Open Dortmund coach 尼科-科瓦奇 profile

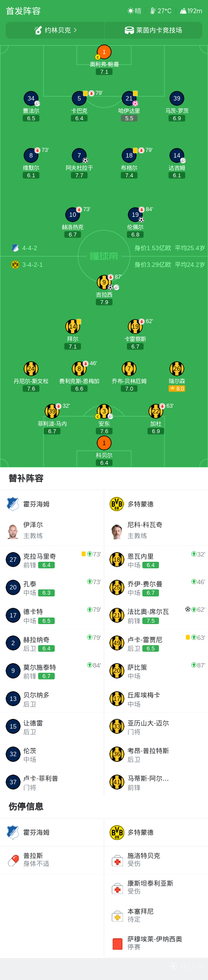[156, 530]
